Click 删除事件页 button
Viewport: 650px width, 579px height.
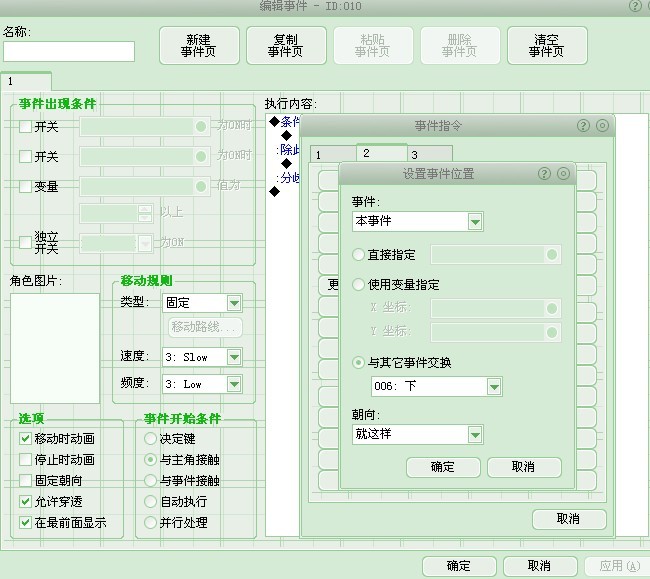pos(460,46)
